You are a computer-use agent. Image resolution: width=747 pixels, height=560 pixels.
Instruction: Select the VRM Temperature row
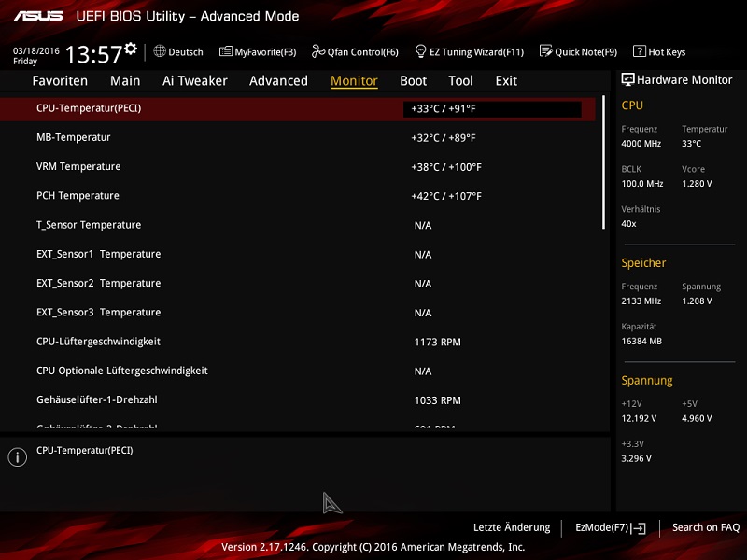[298, 167]
